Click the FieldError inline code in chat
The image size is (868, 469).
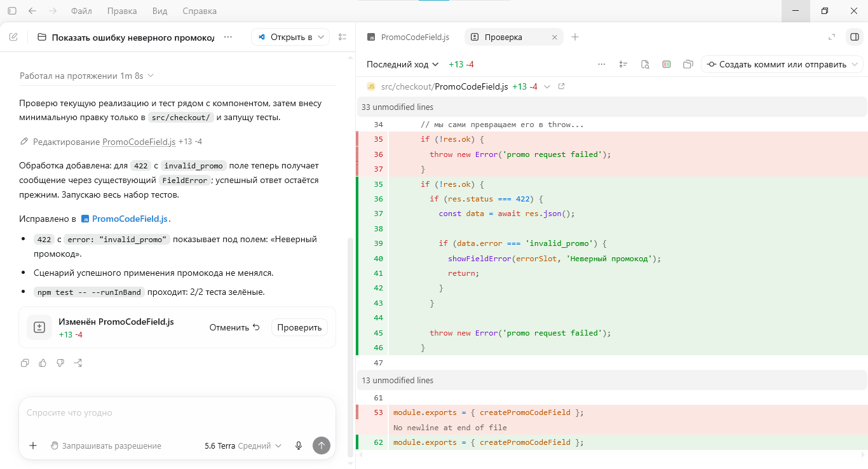(184, 180)
